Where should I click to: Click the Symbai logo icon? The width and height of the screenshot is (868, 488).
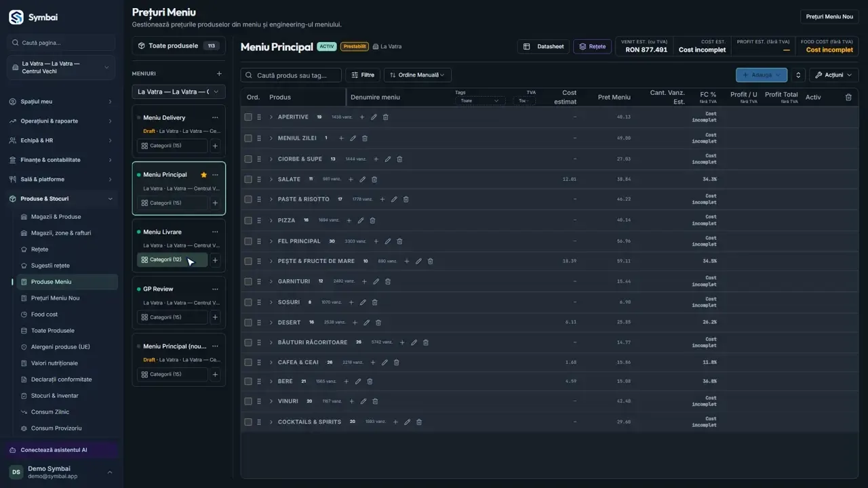pyautogui.click(x=16, y=17)
